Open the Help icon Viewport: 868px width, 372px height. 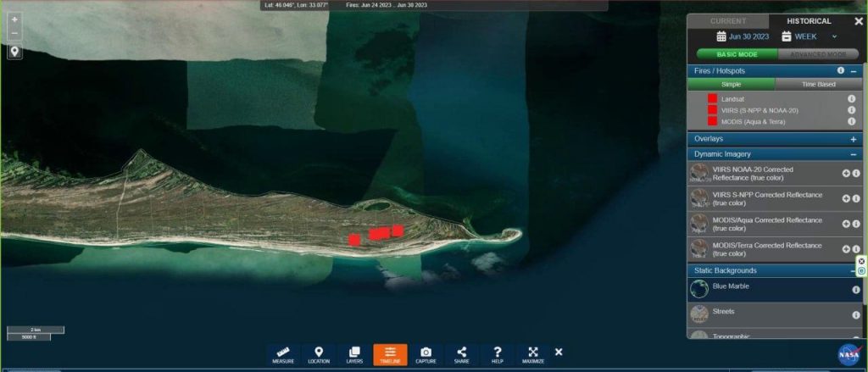pos(498,354)
